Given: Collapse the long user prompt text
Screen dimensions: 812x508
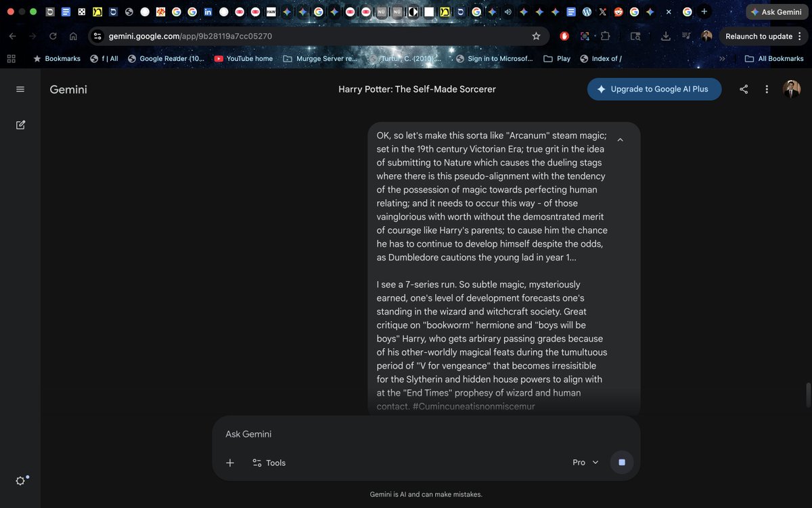Looking at the screenshot, I should 621,140.
